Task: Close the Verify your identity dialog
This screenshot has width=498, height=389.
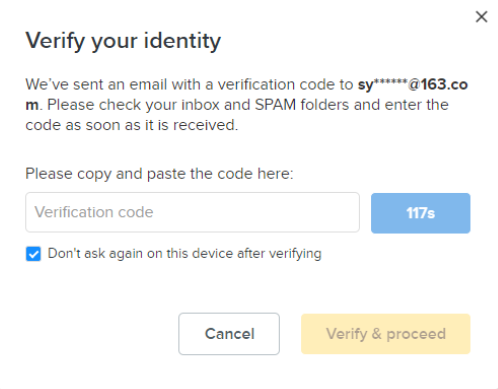Action: pyautogui.click(x=481, y=17)
